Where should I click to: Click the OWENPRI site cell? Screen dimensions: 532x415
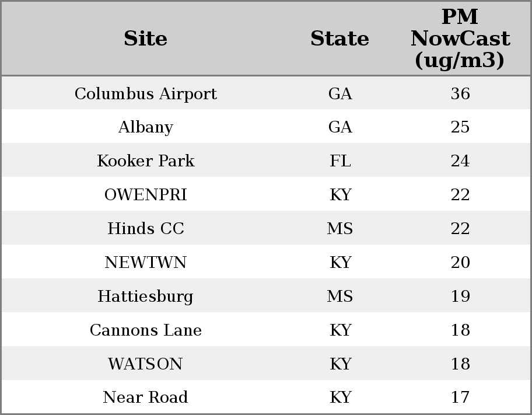(x=145, y=195)
